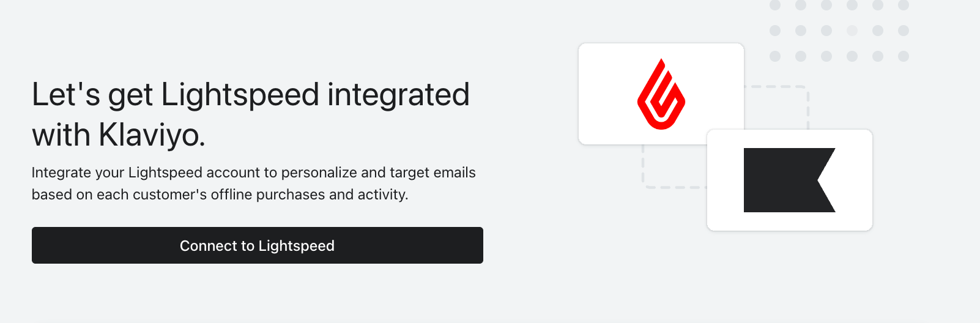Click the dotted grid pattern decoration

point(839,31)
